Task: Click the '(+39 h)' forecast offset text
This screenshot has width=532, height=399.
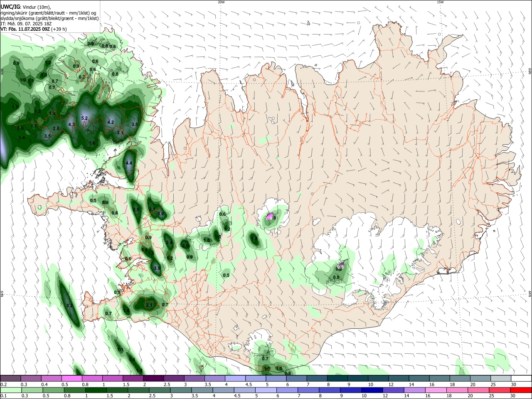Action: coord(59,30)
